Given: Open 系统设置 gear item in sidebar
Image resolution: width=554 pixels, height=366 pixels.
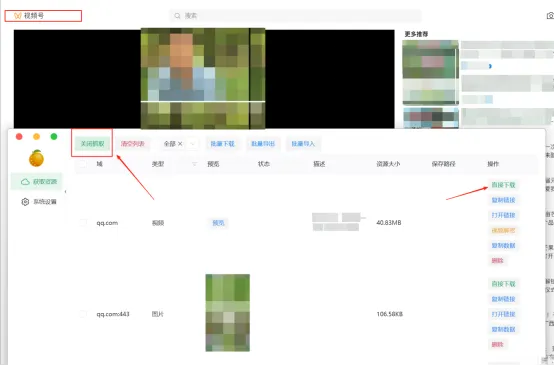Looking at the screenshot, I should point(39,202).
